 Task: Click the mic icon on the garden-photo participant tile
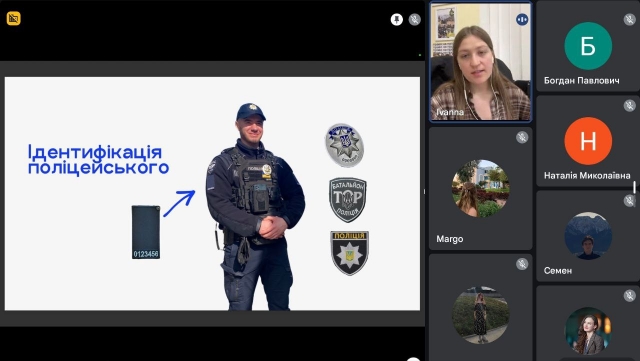coord(522,264)
